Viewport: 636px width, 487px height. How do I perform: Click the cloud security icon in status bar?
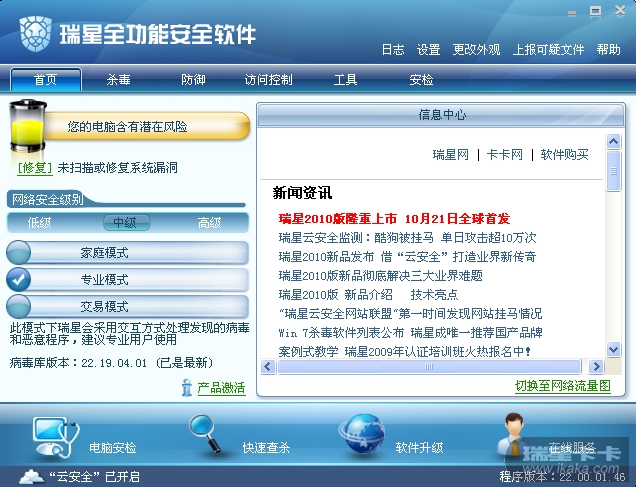point(32,476)
